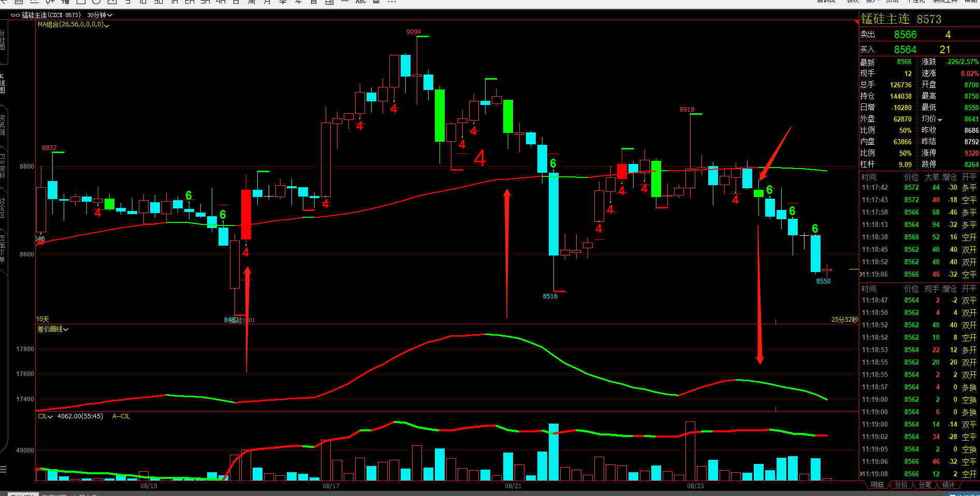Click the 08/15 date on the time axis

(149, 486)
